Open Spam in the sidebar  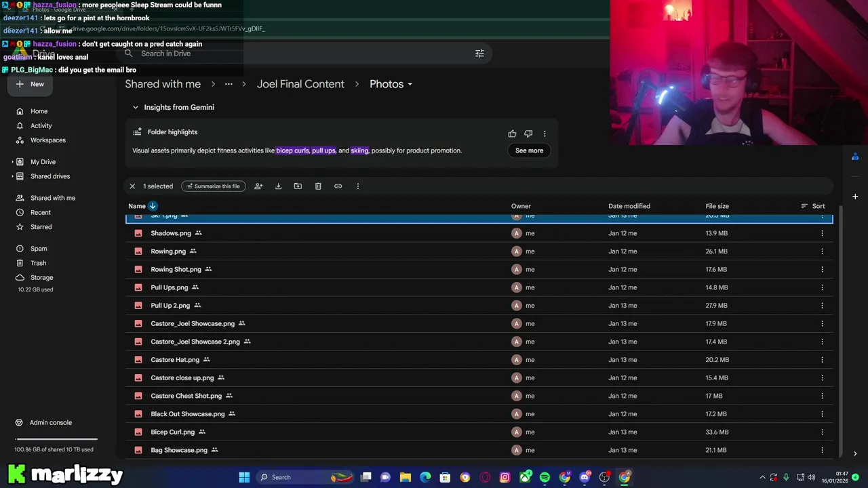point(39,249)
